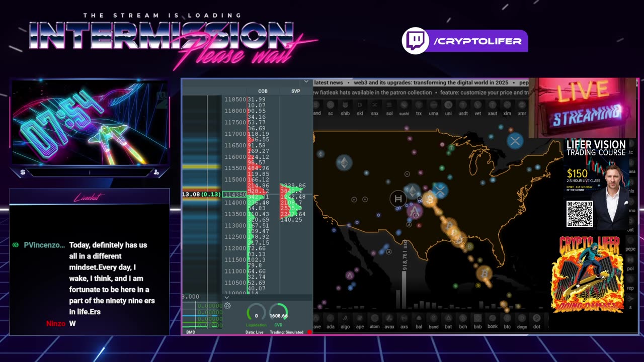
Task: Pick the vet coin icon
Action: point(477,105)
